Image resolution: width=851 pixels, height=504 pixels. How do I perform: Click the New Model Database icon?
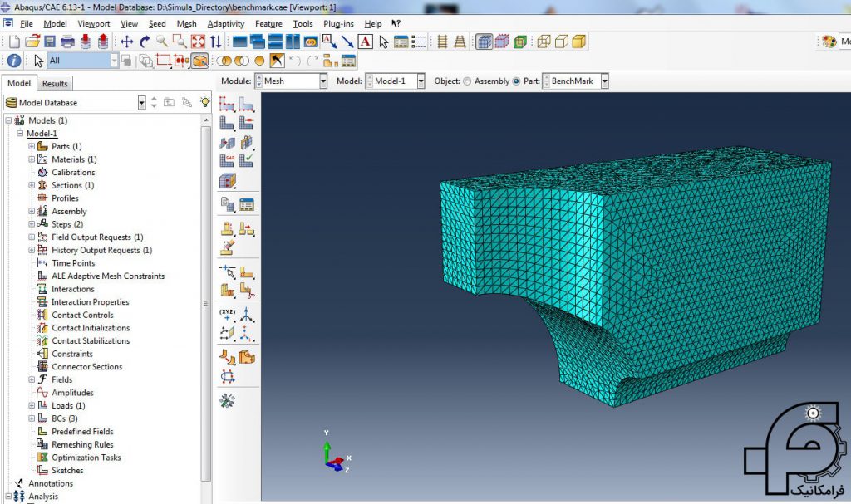[15, 42]
